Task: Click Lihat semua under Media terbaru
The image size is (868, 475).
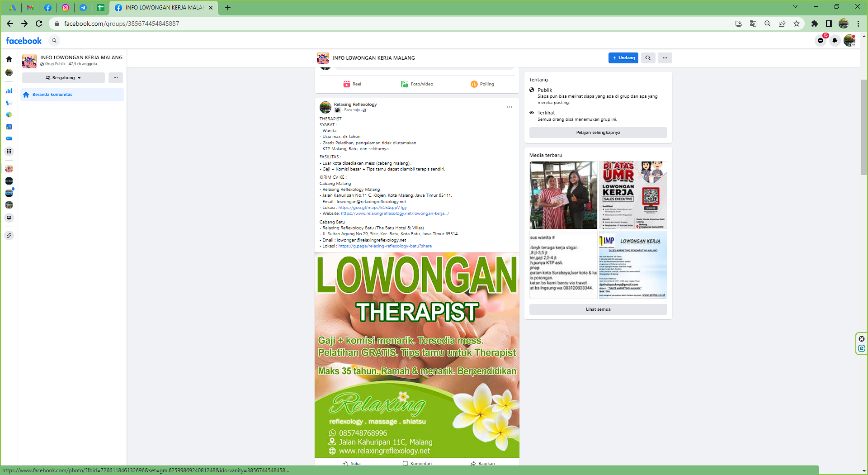Action: (x=598, y=309)
